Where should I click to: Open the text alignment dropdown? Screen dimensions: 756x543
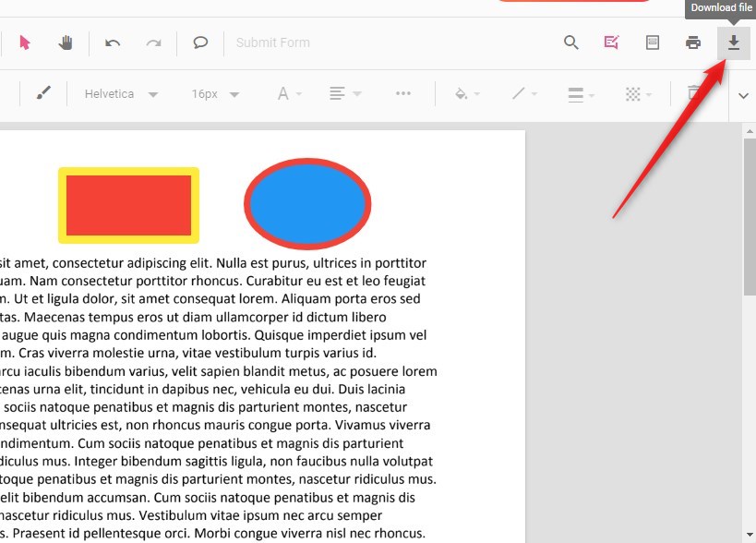click(343, 93)
